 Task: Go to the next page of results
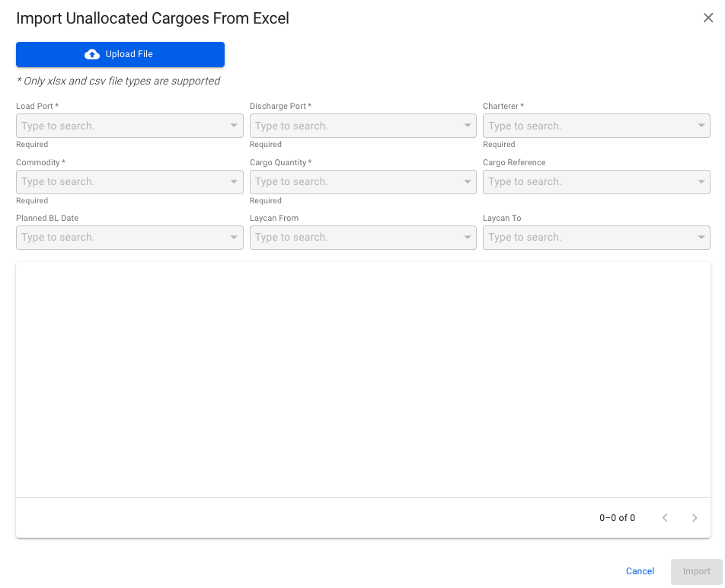click(695, 518)
